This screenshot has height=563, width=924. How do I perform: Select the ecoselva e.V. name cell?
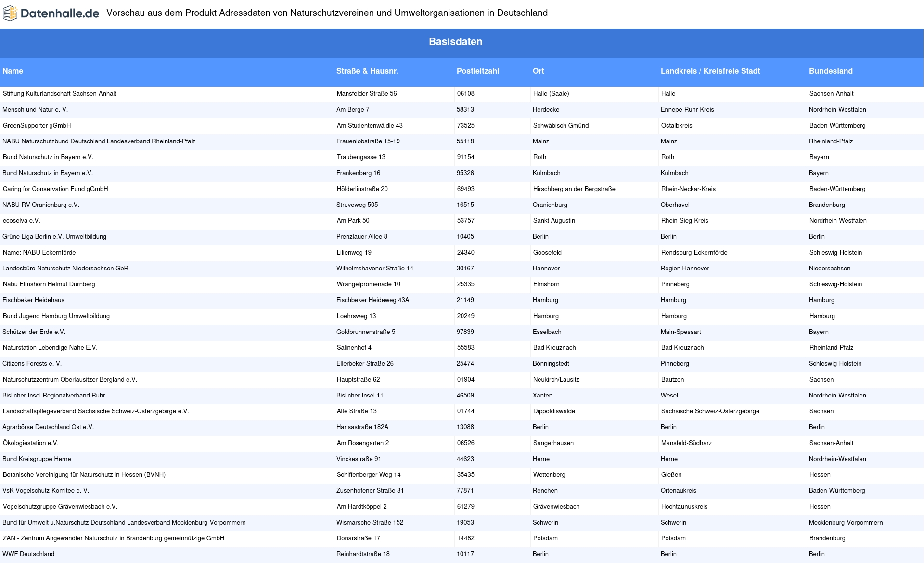tap(22, 221)
